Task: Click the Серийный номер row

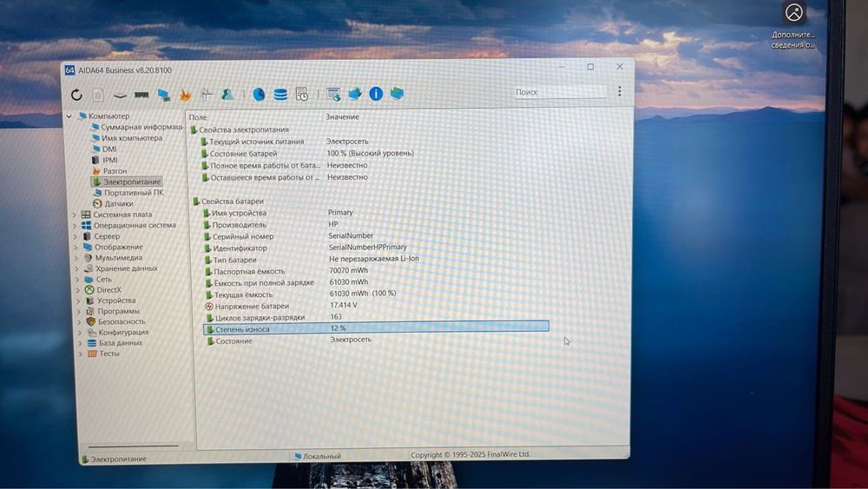Action: tap(289, 236)
